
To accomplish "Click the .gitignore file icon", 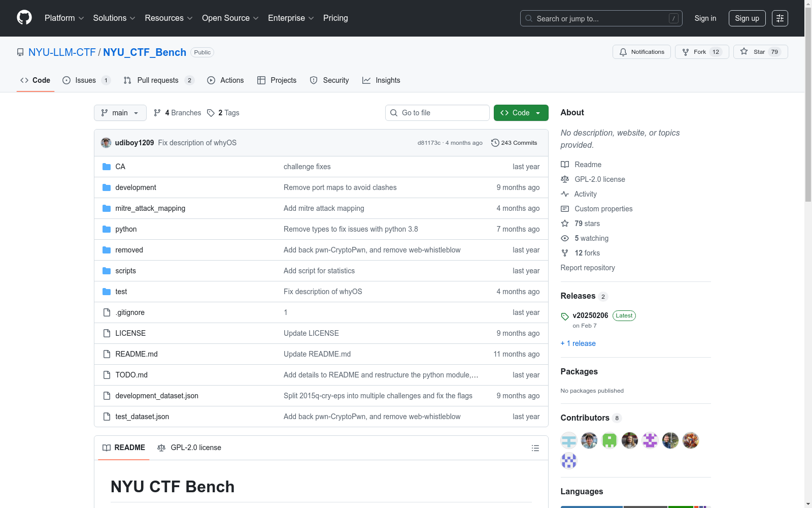I will coord(107,312).
